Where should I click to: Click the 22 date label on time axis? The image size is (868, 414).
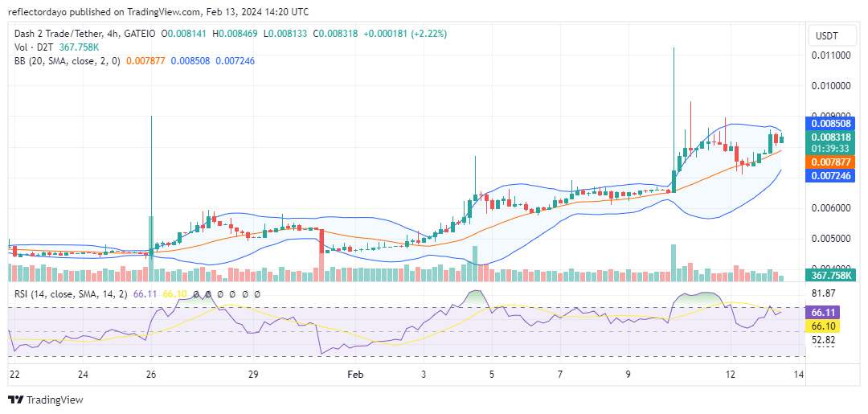coord(15,375)
